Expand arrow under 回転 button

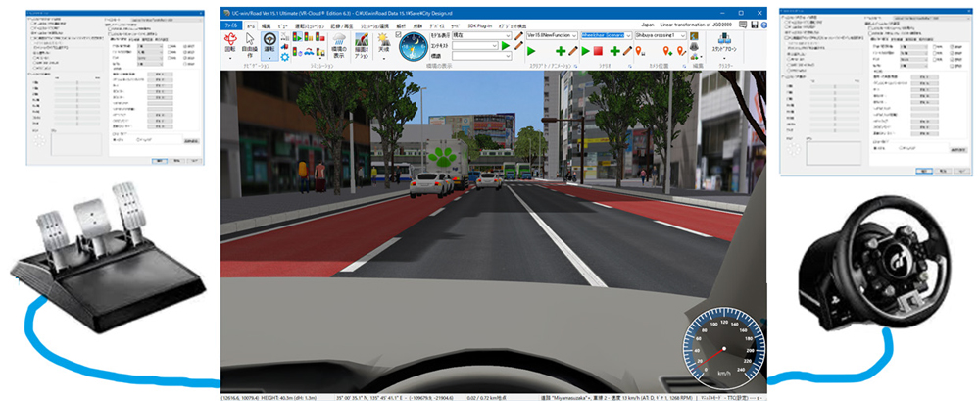230,58
